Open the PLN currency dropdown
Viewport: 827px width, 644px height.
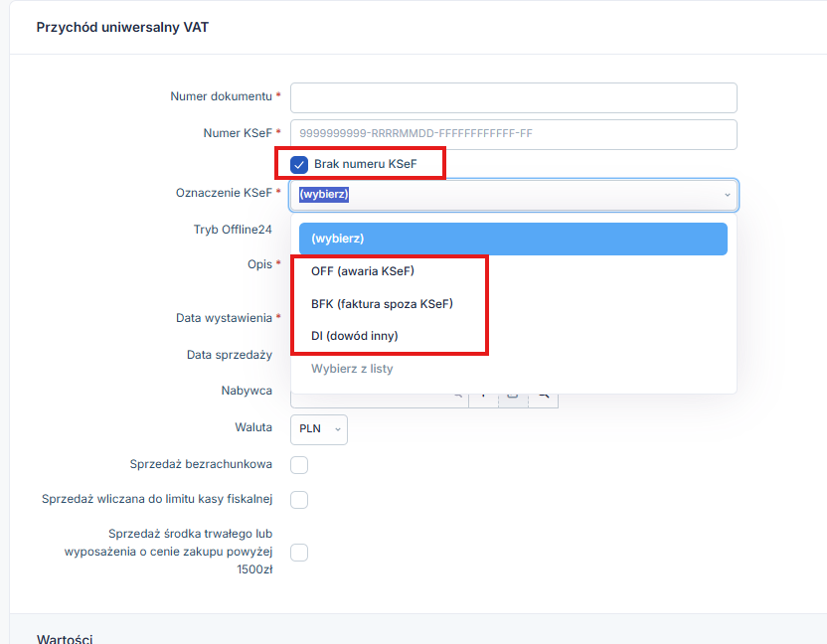tap(318, 429)
